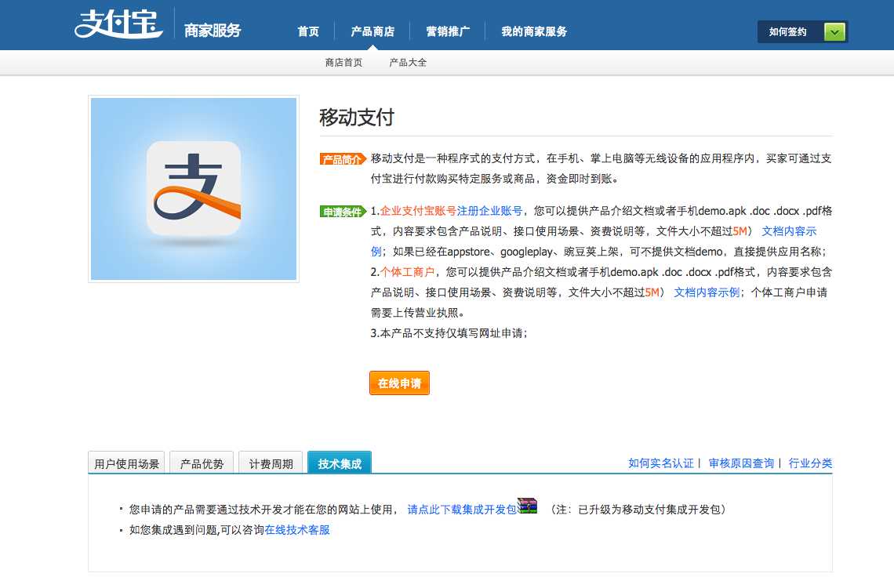Open the 产品商店 menu item
This screenshot has height=588, width=894.
pos(372,32)
